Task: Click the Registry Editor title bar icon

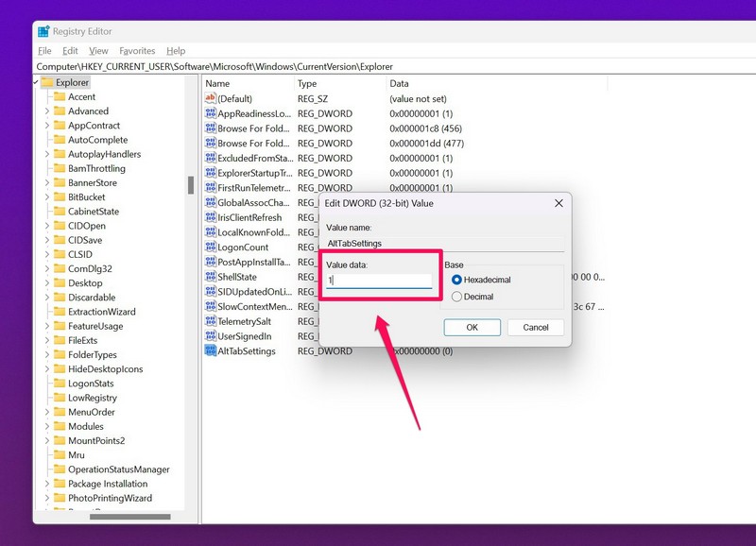Action: (x=43, y=31)
